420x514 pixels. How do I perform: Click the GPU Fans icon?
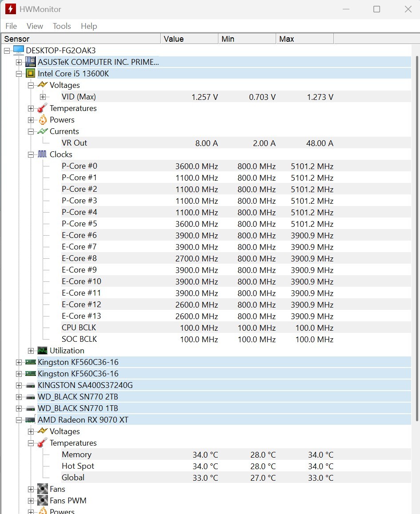[42, 489]
